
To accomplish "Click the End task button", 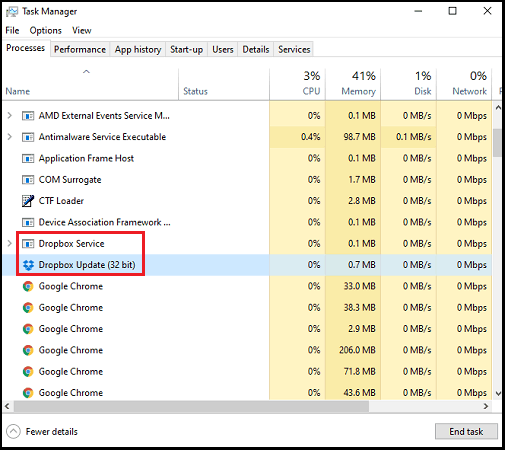I will click(x=466, y=432).
